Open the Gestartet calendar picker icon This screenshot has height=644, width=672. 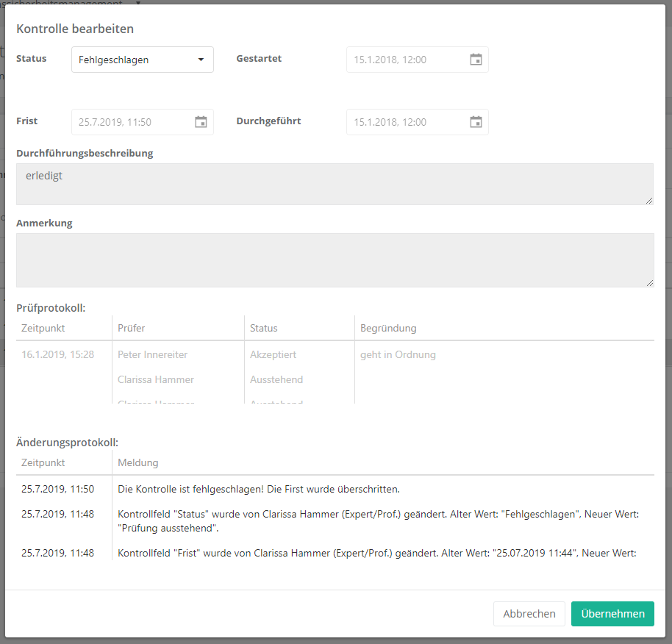tap(476, 60)
